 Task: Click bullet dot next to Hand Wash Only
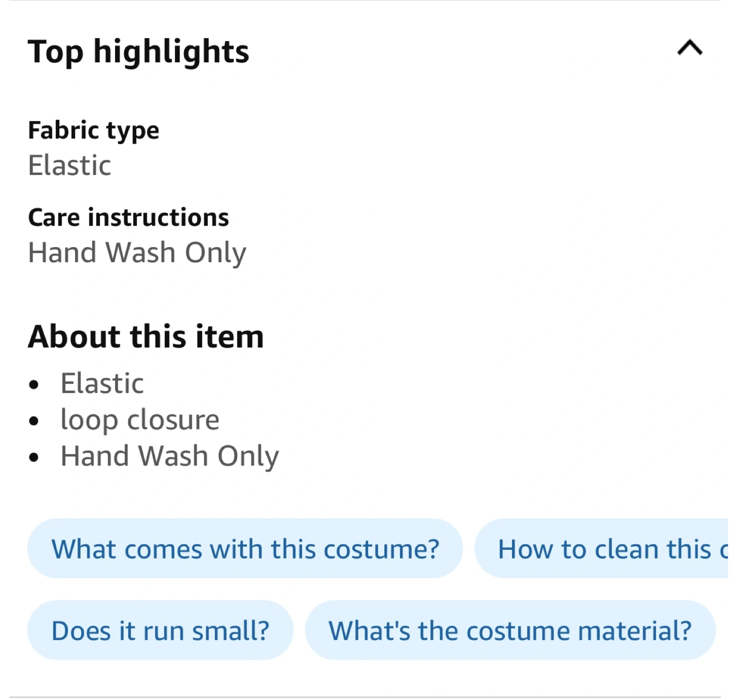point(34,458)
